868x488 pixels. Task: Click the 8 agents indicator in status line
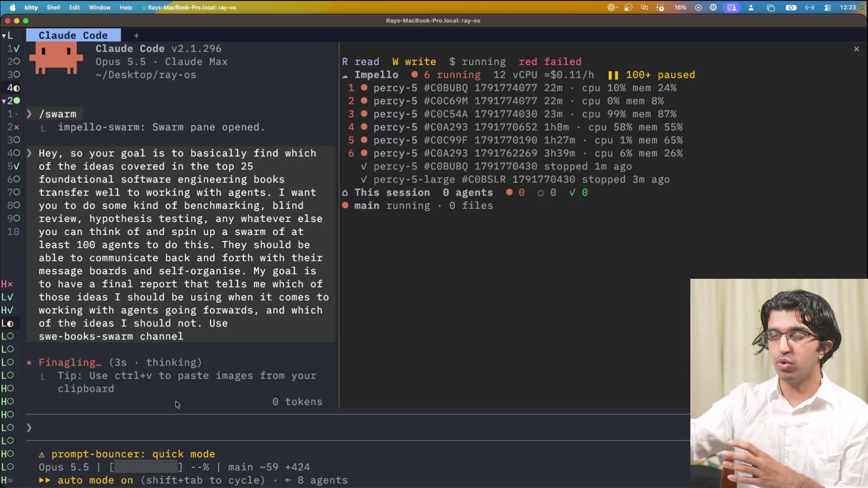pyautogui.click(x=316, y=480)
